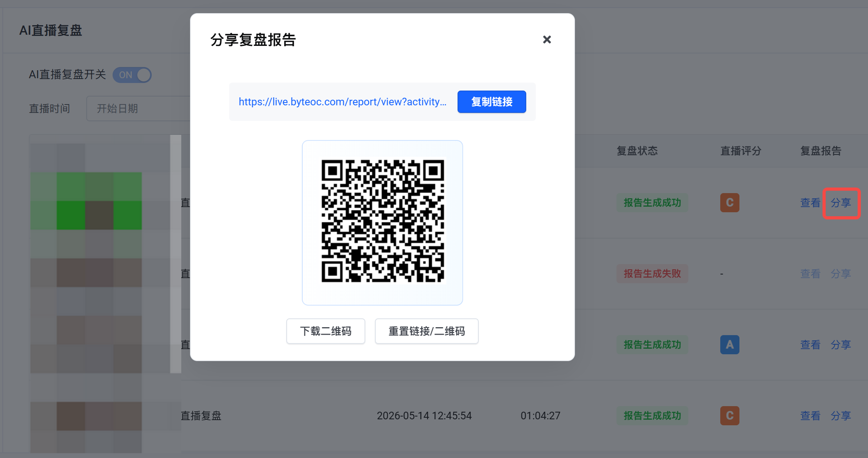The width and height of the screenshot is (868, 458).
Task: Click the C score badge in 01:04:27 row
Action: (x=730, y=416)
